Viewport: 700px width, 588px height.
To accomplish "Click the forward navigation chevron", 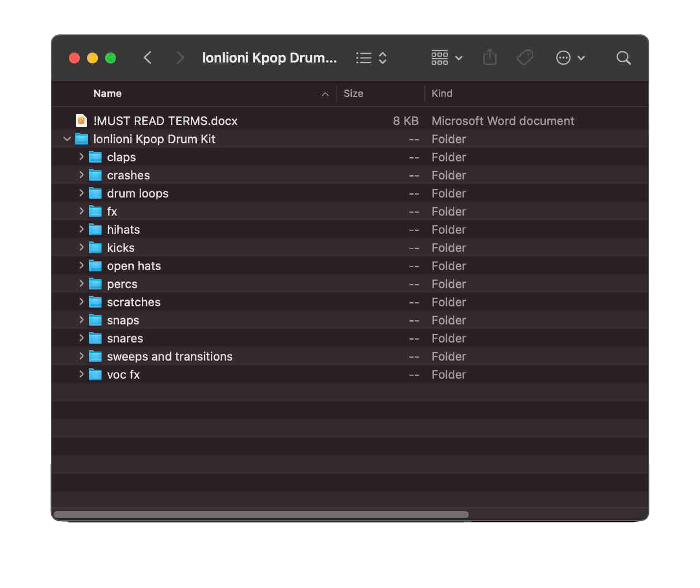I will point(180,58).
